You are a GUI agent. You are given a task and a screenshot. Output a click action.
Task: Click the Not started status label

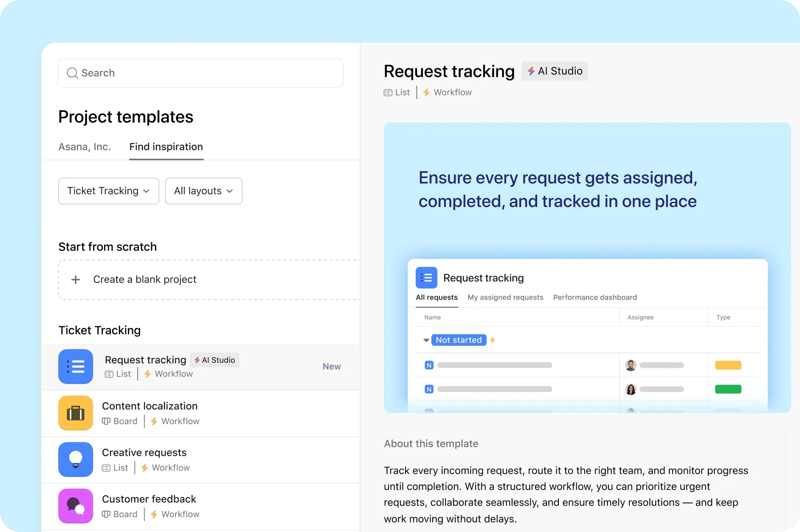click(x=459, y=340)
